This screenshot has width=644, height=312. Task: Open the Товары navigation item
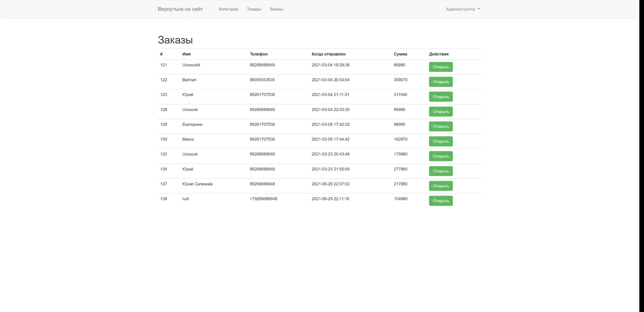click(x=254, y=9)
